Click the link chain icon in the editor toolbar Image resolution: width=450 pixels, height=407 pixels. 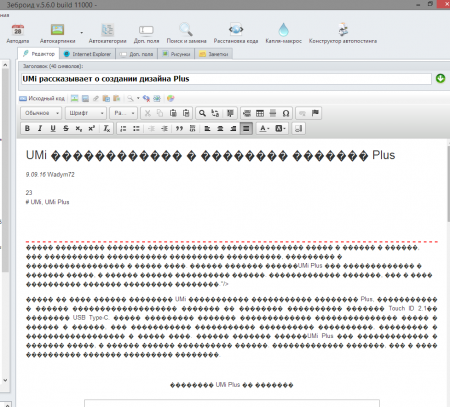coord(96,98)
